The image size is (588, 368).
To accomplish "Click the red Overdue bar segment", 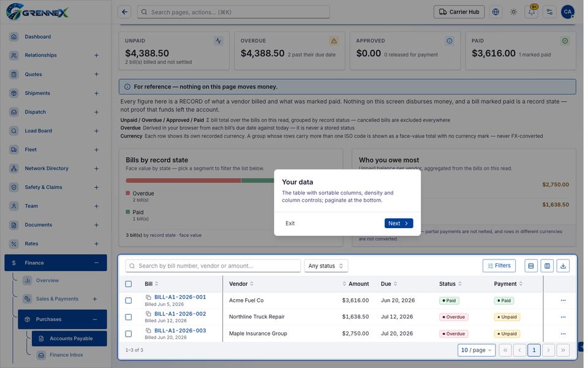I will [x=183, y=180].
